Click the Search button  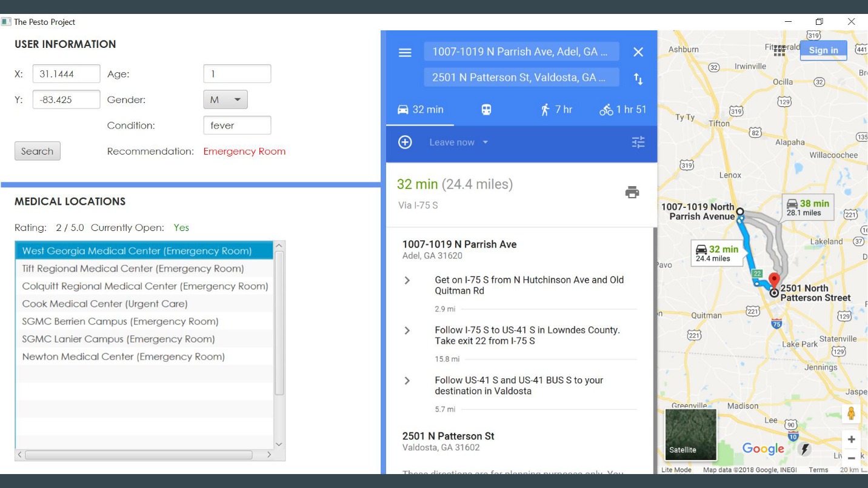38,151
